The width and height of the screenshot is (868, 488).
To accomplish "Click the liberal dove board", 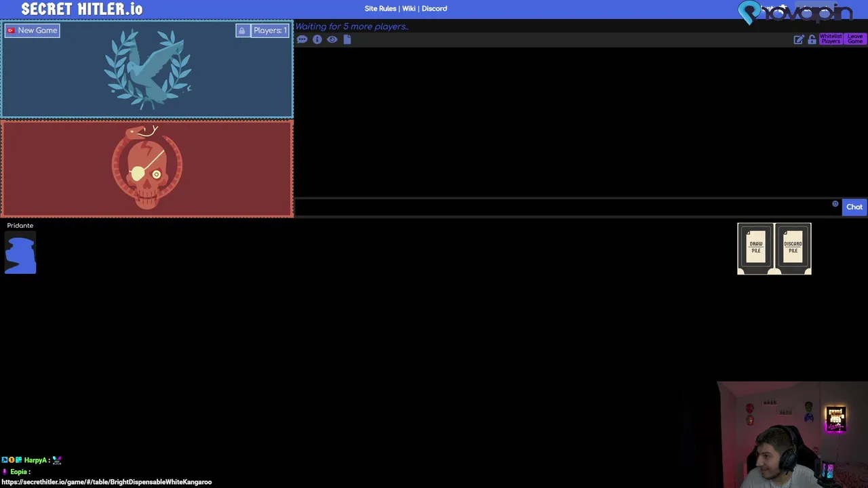I will (147, 69).
